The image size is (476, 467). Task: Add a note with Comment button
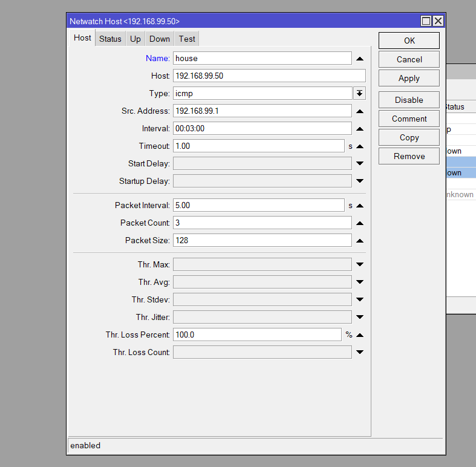[409, 119]
